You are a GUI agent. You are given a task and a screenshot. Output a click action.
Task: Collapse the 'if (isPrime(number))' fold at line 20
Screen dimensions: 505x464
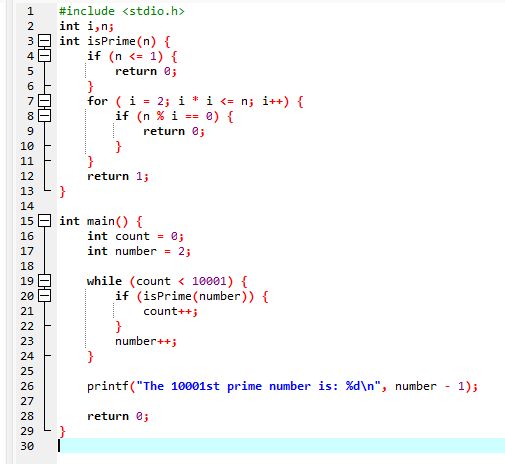[x=44, y=296]
